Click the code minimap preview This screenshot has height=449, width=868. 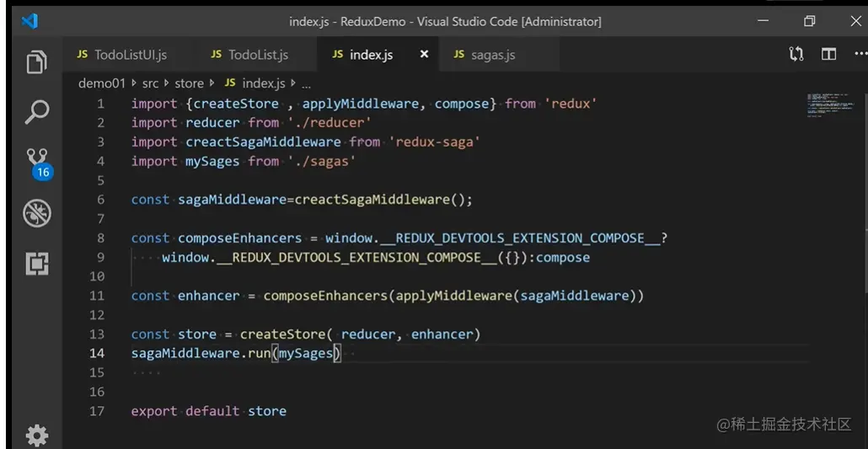click(x=830, y=105)
